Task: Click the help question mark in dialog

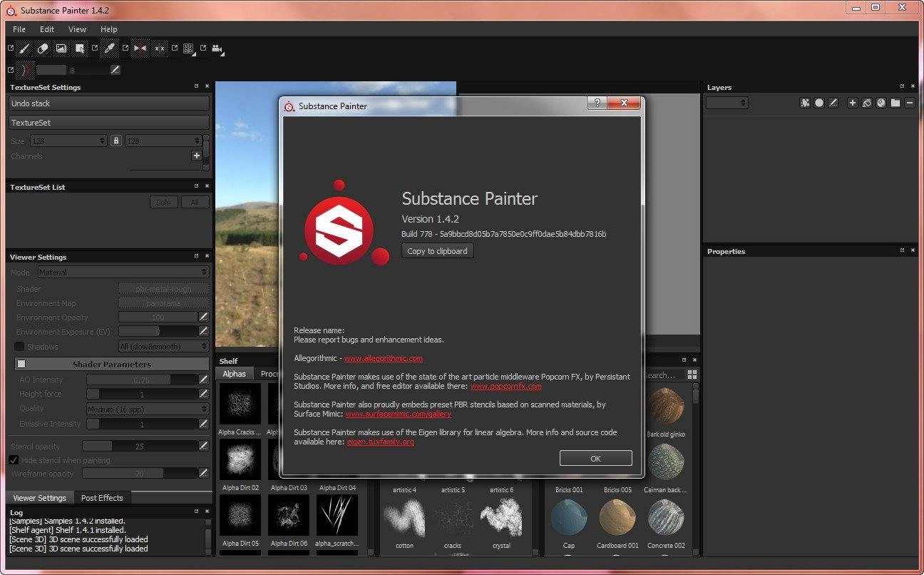Action: pos(597,103)
